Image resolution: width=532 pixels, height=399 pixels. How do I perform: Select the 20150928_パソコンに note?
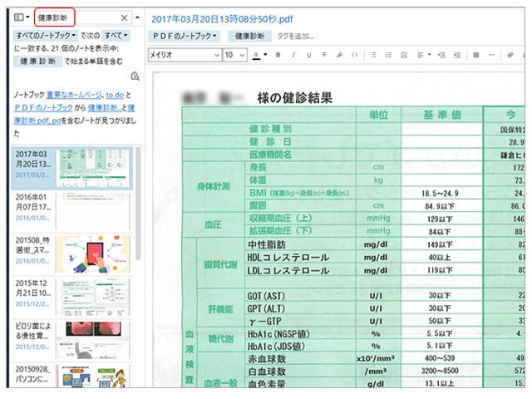[72, 376]
